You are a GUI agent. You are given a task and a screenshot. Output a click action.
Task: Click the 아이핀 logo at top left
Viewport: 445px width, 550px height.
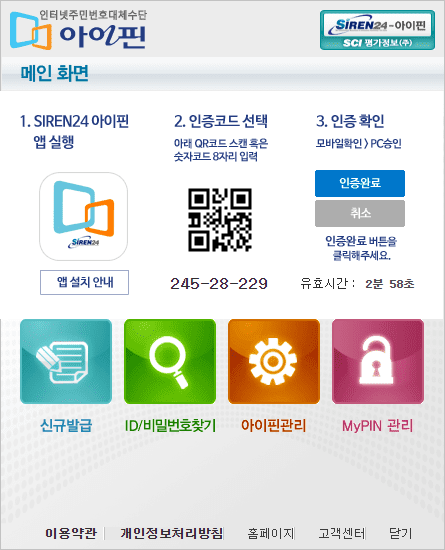pyautogui.click(x=78, y=30)
